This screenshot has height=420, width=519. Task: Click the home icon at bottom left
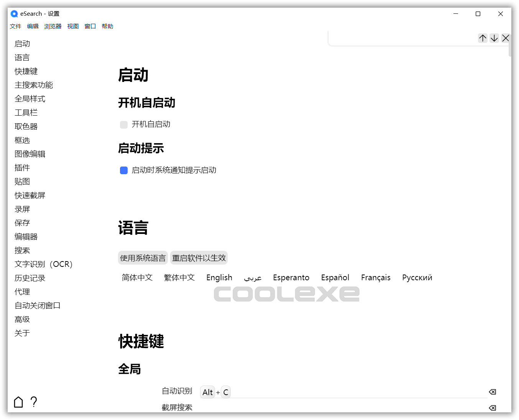[x=18, y=402]
